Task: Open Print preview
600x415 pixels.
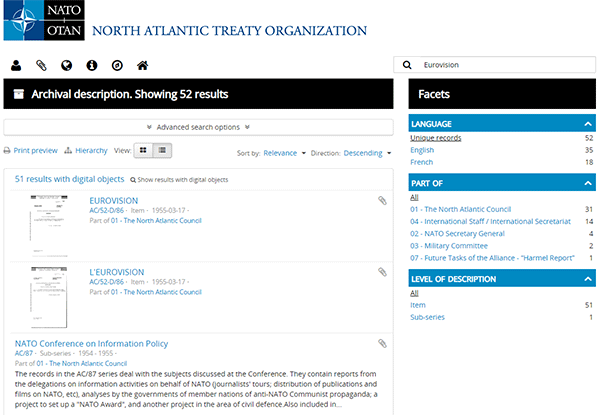Action: [x=31, y=150]
